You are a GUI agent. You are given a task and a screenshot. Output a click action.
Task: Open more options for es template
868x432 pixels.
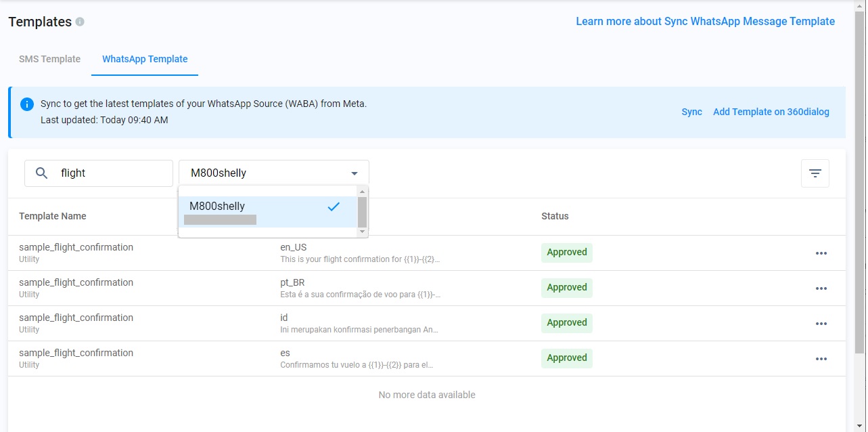coord(821,359)
